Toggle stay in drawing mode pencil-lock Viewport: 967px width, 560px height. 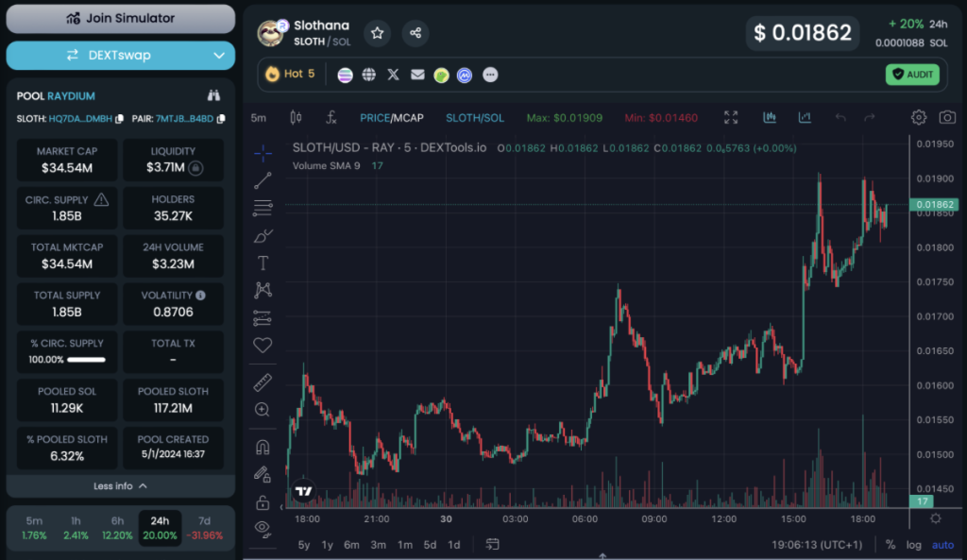coord(263,474)
